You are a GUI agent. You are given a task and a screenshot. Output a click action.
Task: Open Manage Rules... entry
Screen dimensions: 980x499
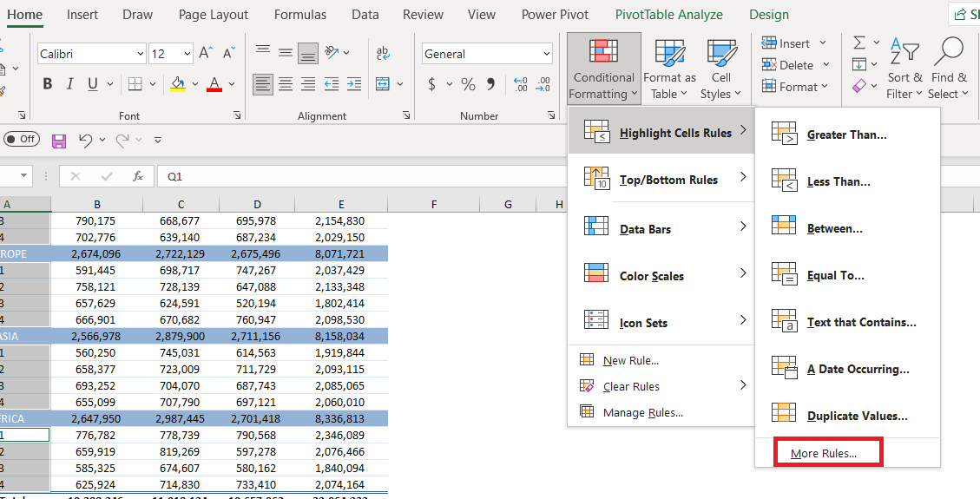(x=643, y=413)
